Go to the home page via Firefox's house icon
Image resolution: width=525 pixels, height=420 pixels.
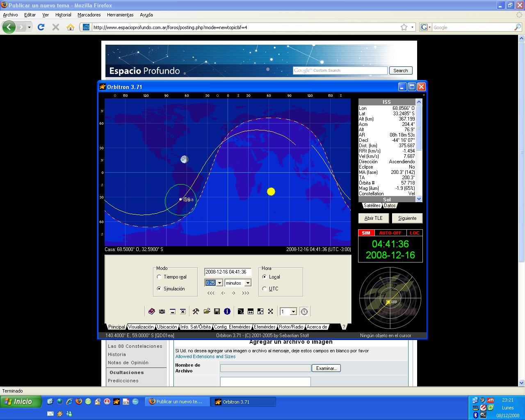click(x=71, y=27)
